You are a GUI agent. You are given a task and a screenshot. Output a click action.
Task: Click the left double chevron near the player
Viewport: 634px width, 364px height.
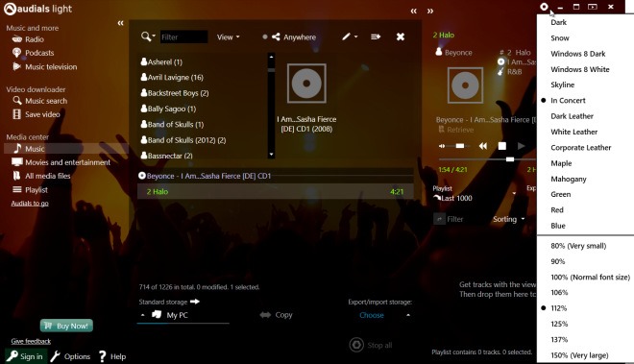[x=414, y=11]
